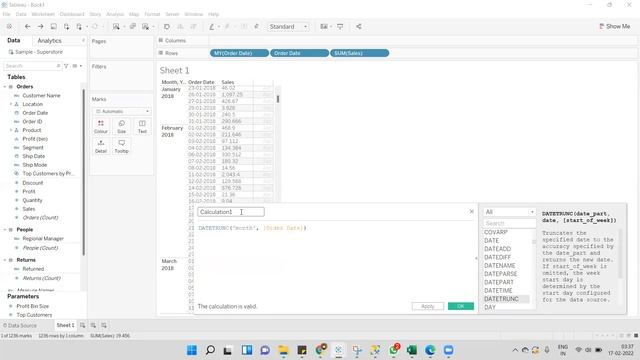This screenshot has height=360, width=640.
Task: Select the Customer Name field
Action: (x=41, y=96)
